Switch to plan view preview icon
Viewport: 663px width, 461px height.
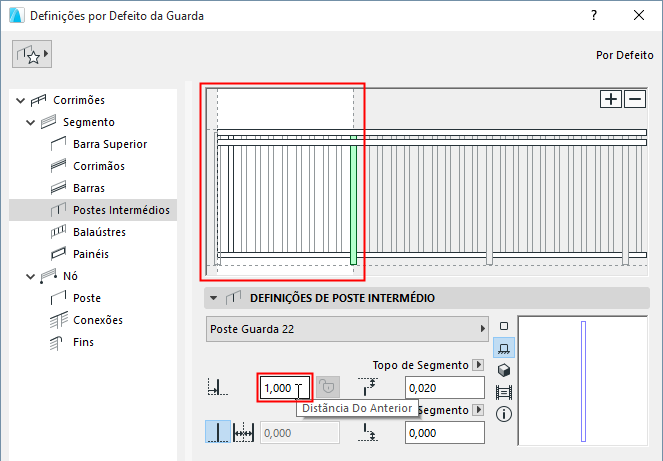(x=504, y=326)
